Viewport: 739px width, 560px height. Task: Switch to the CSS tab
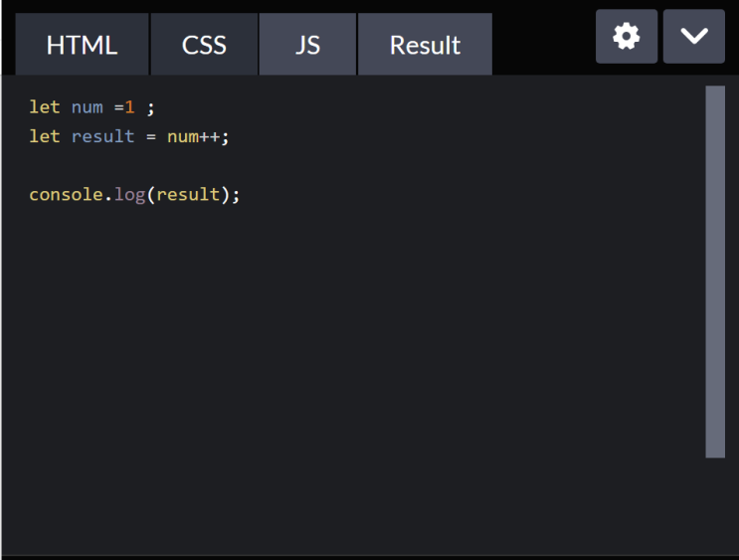(204, 45)
